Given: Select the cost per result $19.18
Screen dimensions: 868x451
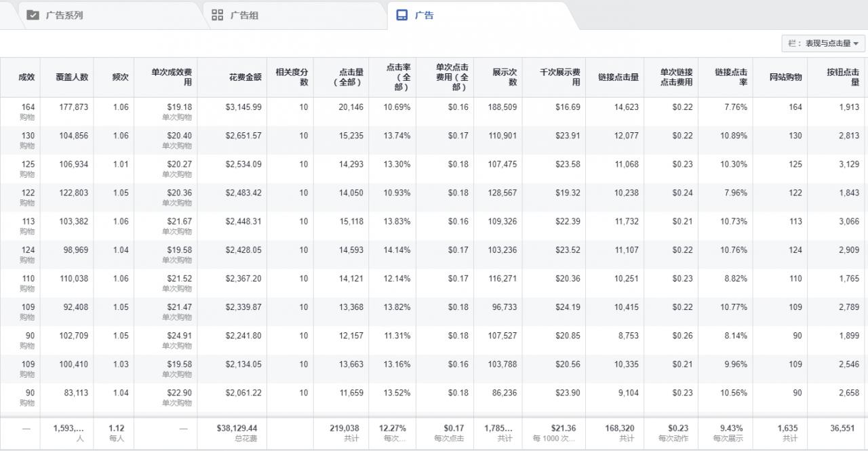Looking at the screenshot, I should pyautogui.click(x=180, y=107).
